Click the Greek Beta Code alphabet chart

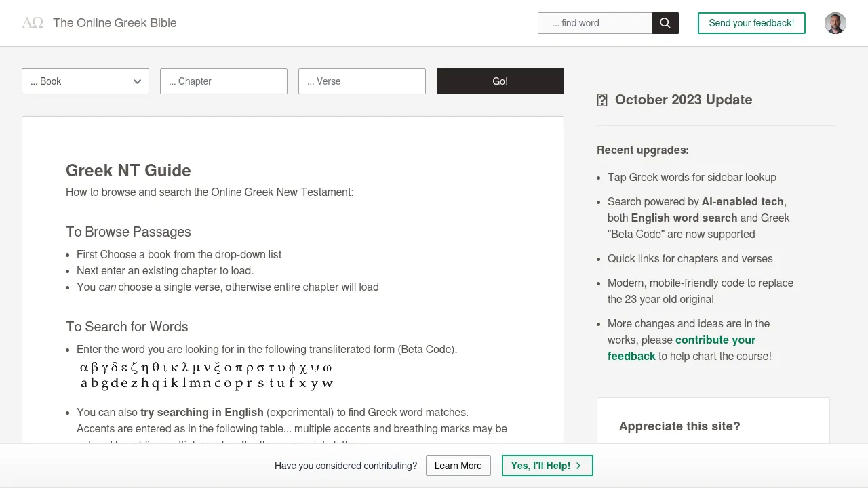(206, 375)
